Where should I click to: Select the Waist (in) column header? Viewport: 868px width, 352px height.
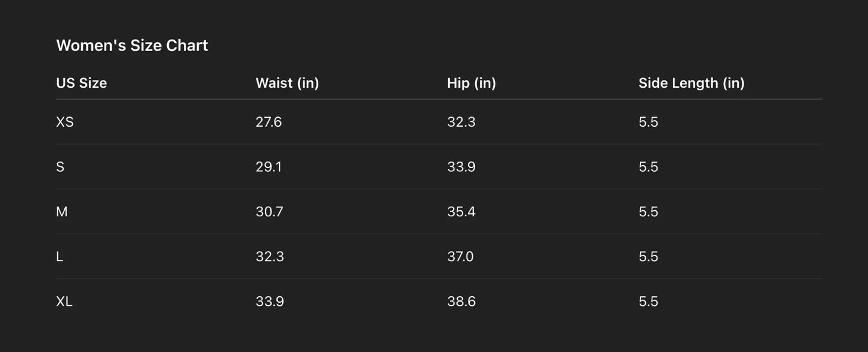coord(287,83)
